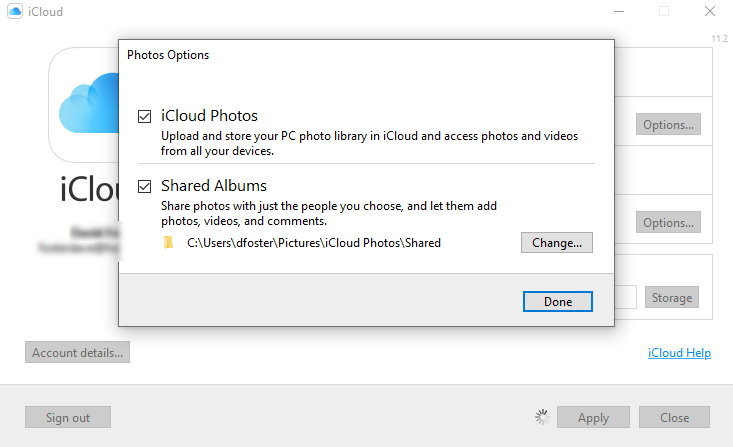Apply the iCloud settings changes
Image resolution: width=733 pixels, height=447 pixels.
coord(593,417)
